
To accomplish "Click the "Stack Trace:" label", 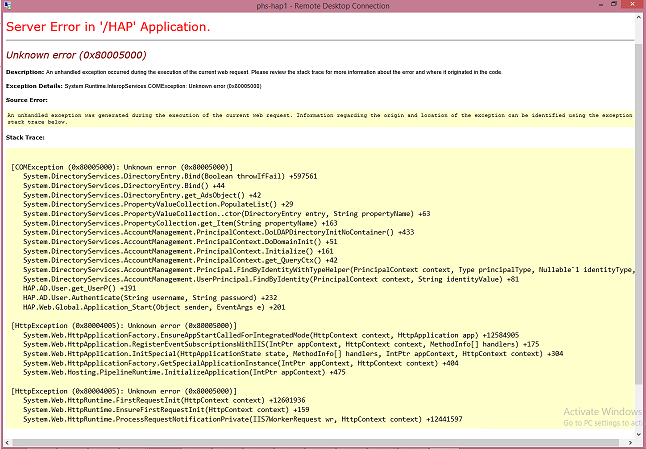I will tap(26, 136).
